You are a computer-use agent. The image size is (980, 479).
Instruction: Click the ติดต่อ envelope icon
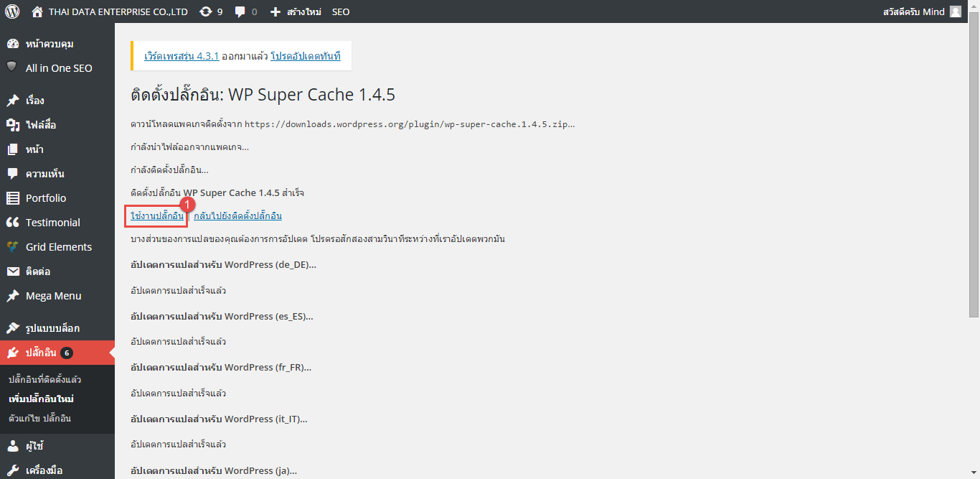(12, 271)
